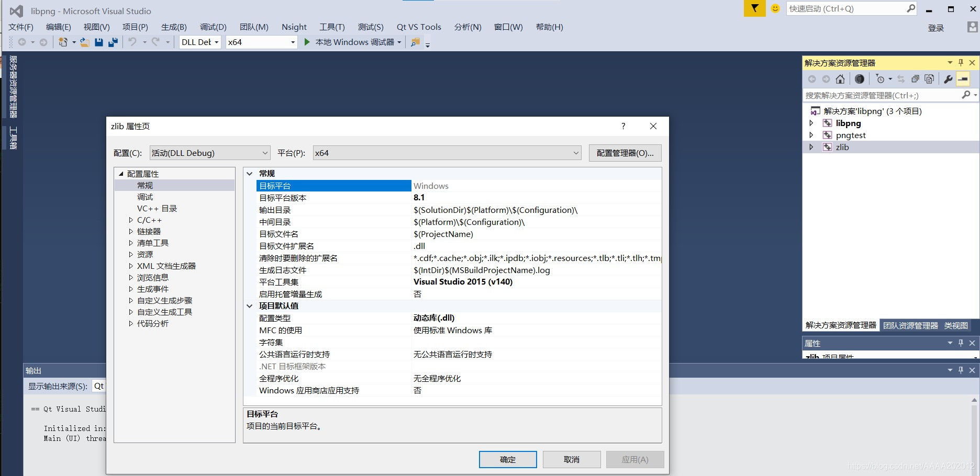Start debugging with green play arrow
This screenshot has height=476, width=980.
pos(307,42)
